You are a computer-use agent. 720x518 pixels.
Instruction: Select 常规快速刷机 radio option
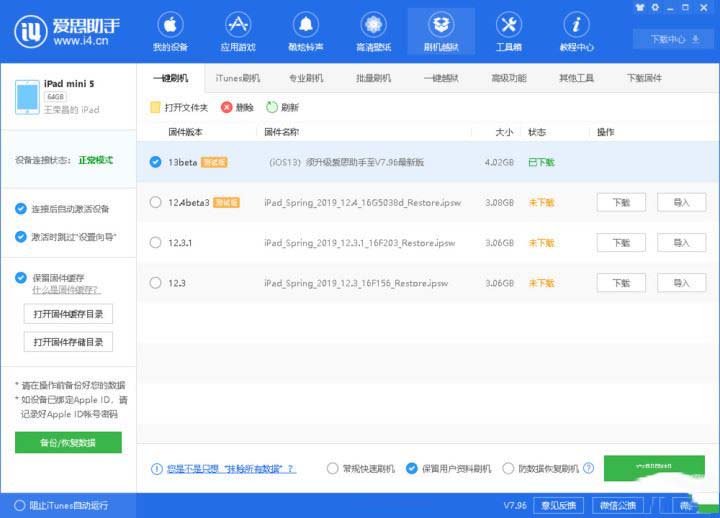332,468
